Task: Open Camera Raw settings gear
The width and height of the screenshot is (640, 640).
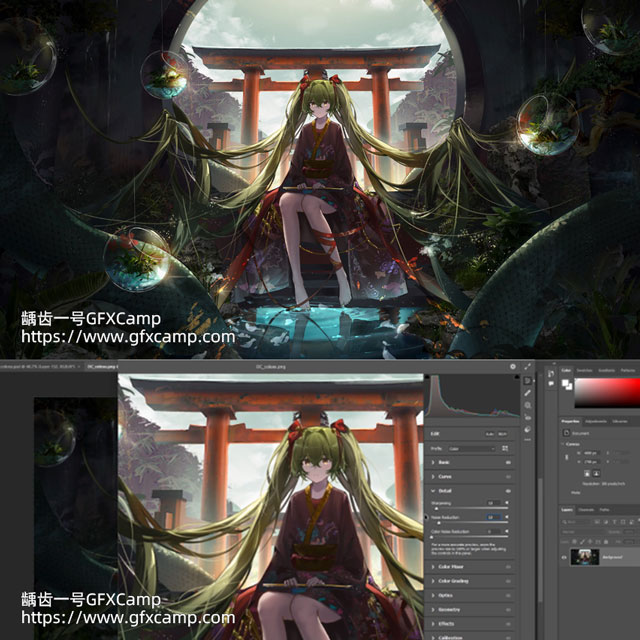Action: 513,367
